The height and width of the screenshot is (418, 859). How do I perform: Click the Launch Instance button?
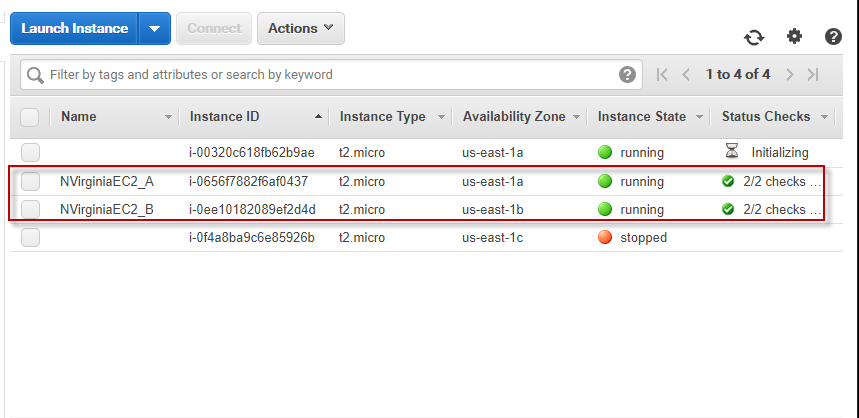(x=74, y=28)
